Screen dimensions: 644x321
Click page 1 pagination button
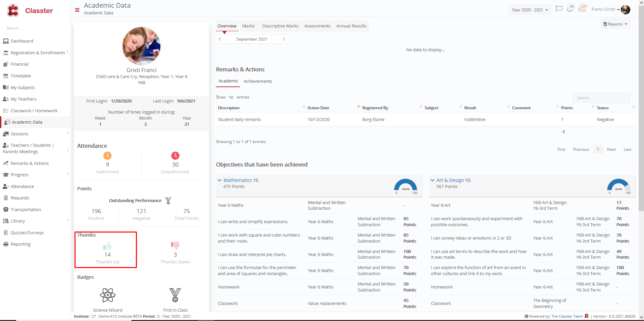(598, 149)
